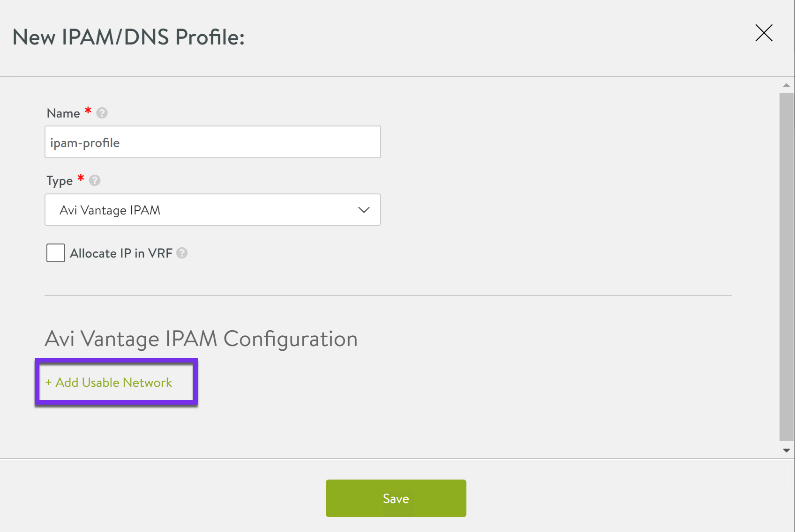Viewport: 795px width, 532px height.
Task: Click the Name field label
Action: (63, 113)
